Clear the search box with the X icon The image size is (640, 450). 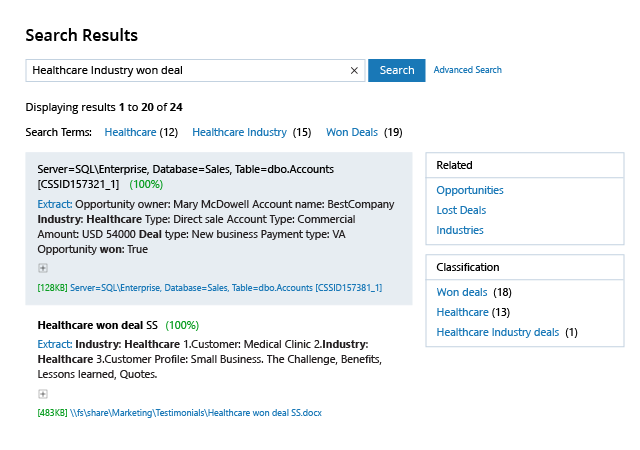[x=354, y=71]
